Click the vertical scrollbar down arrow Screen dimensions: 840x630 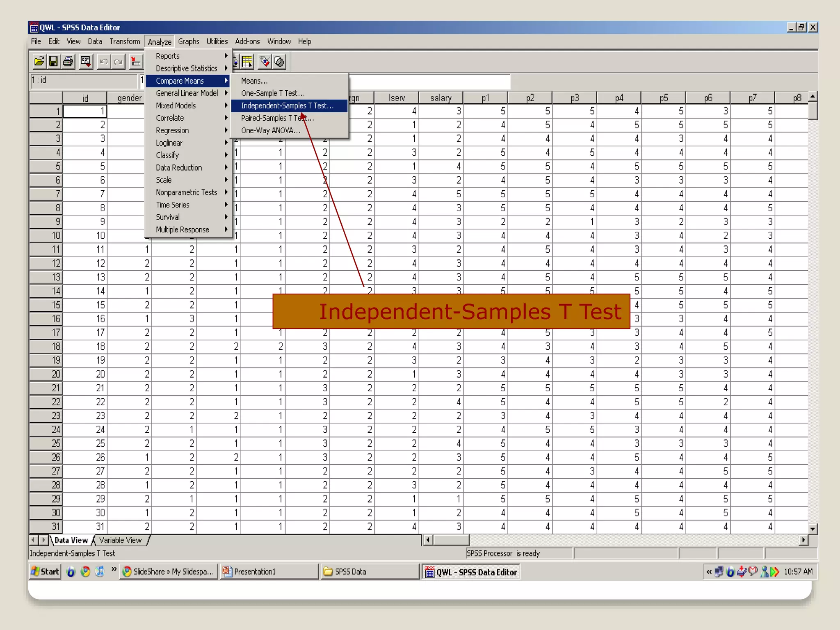813,529
